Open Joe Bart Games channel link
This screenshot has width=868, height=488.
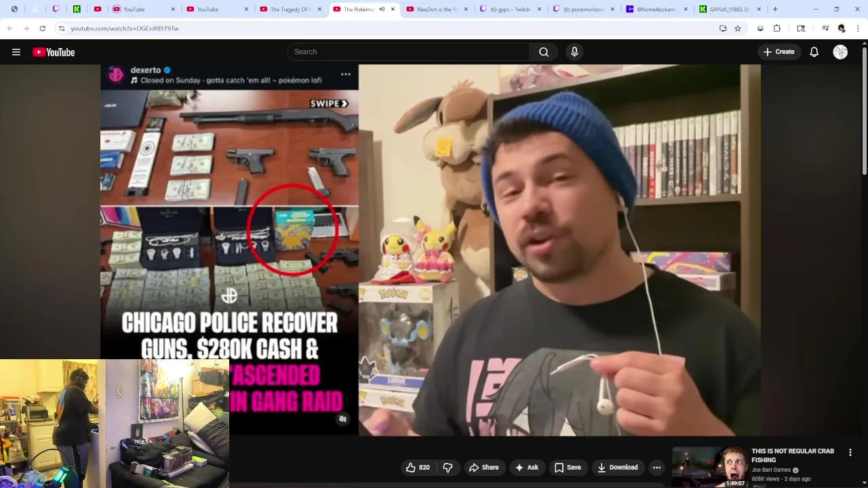771,470
